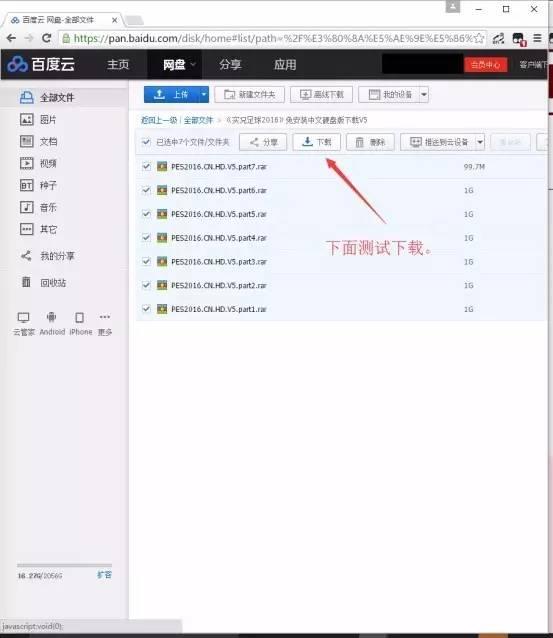Uncheck PES2016.CN.HD.V5.part3.rar
The width and height of the screenshot is (553, 638).
tap(146, 262)
